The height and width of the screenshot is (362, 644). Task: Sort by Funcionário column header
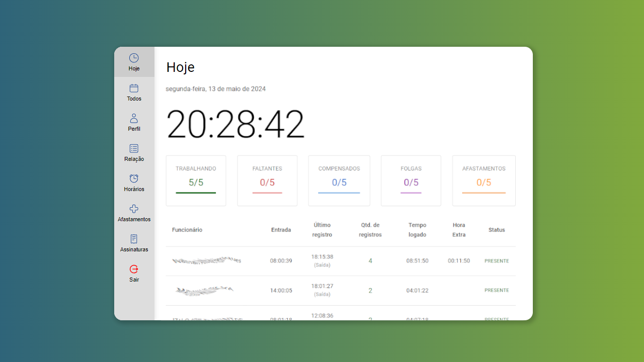point(187,230)
